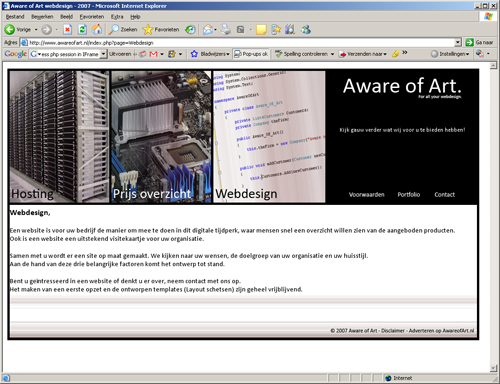Image resolution: width=500 pixels, height=384 pixels.
Task: Refresh the page with the green arrows
Action: tap(82, 30)
